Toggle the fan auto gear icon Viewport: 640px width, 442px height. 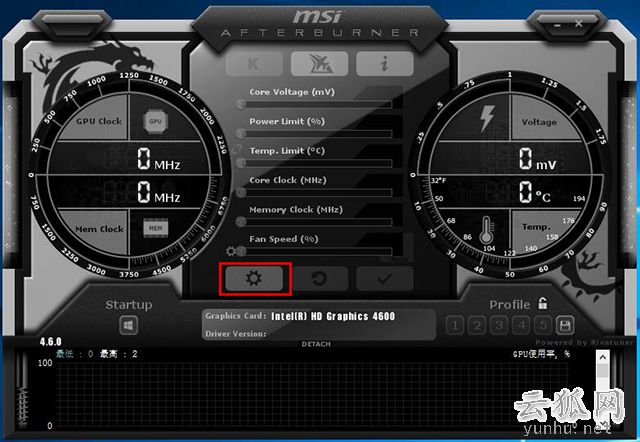click(231, 251)
